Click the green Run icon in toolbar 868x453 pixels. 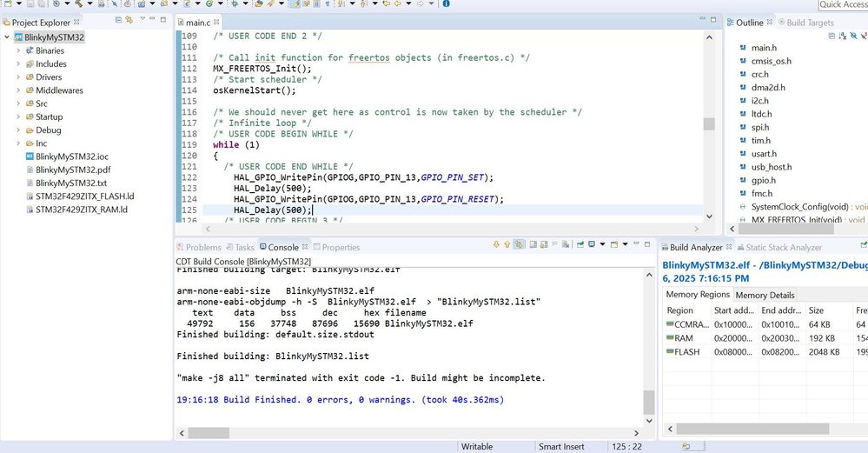point(209,3)
